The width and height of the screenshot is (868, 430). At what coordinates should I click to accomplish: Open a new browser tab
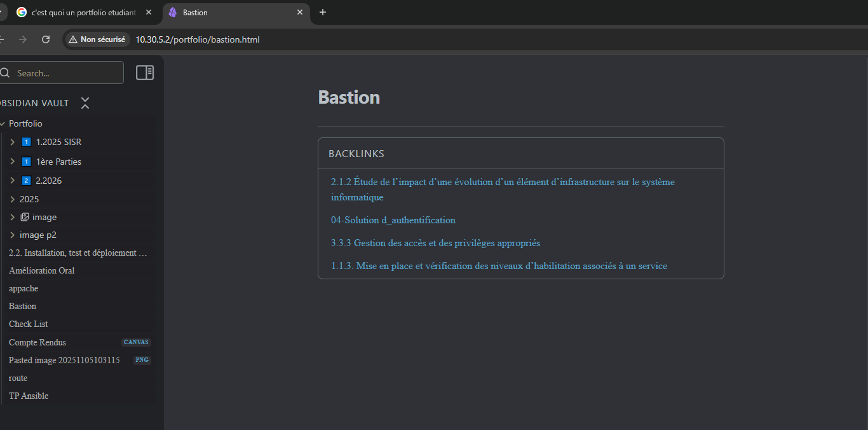pos(323,12)
